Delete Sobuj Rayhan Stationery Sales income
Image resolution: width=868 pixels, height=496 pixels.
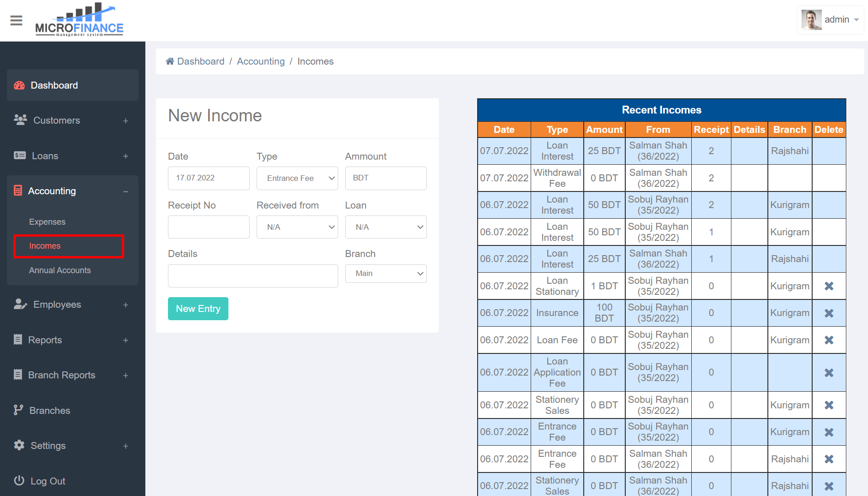pos(829,405)
